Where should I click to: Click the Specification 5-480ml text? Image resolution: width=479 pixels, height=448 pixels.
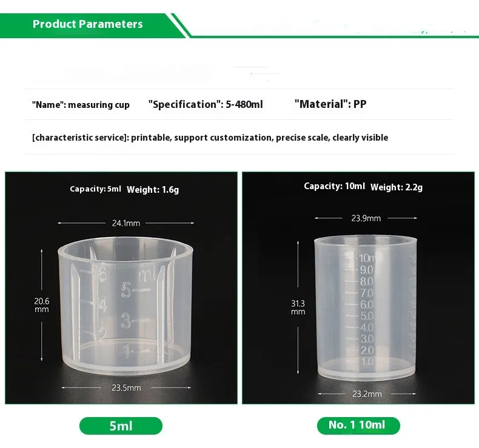point(206,104)
